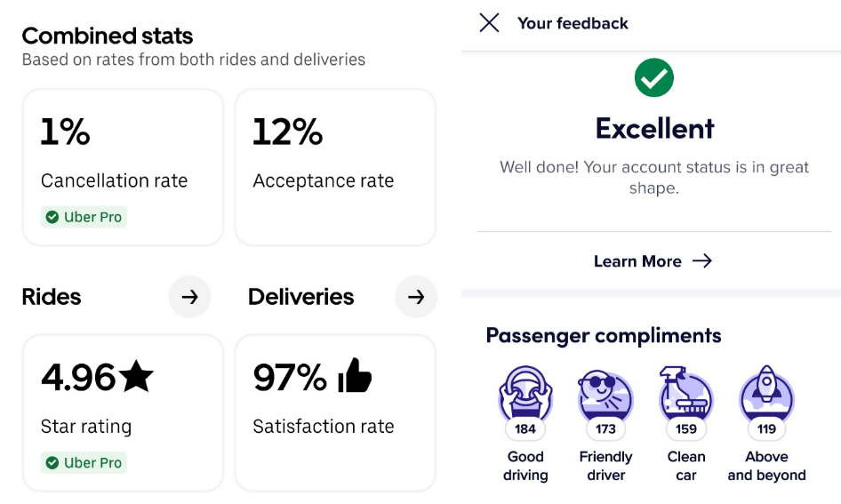Click the Learn More link
The height and width of the screenshot is (504, 841).
pos(637,261)
